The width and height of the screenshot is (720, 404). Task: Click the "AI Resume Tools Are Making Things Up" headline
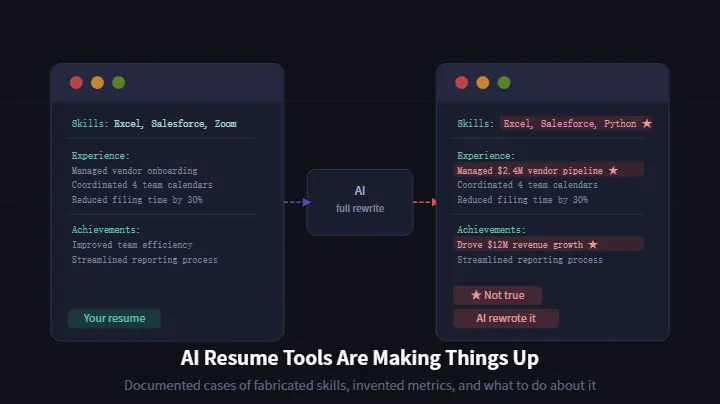tap(359, 357)
